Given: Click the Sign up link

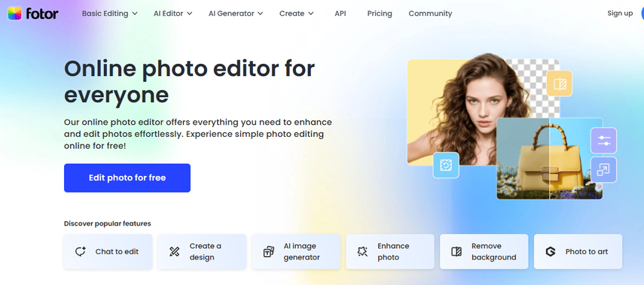Looking at the screenshot, I should 620,13.
